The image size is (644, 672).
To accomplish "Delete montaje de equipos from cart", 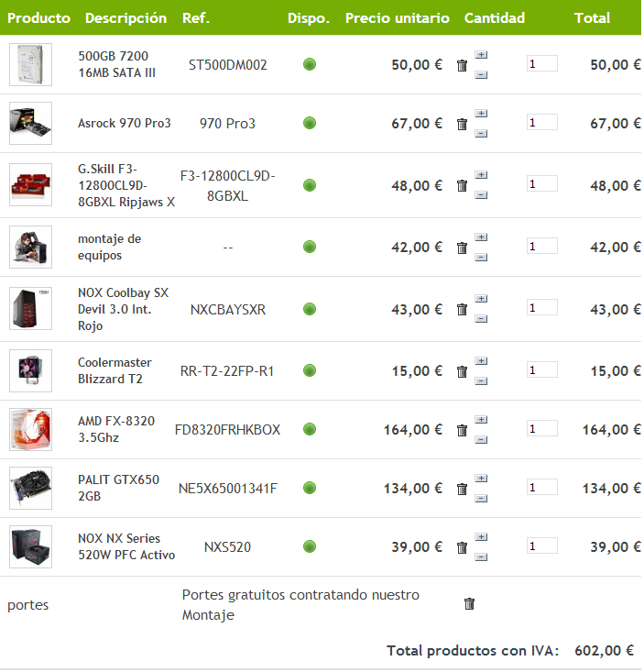I will pyautogui.click(x=463, y=248).
